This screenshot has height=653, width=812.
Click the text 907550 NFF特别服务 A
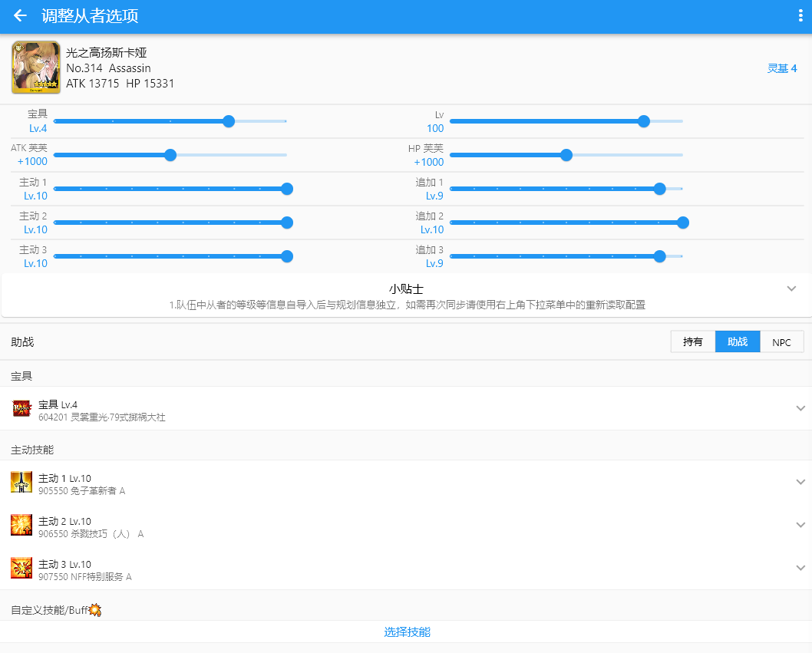click(85, 577)
